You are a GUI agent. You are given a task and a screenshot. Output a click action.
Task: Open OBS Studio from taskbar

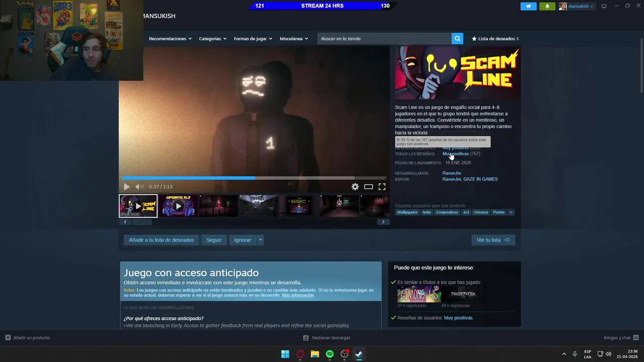pyautogui.click(x=345, y=354)
